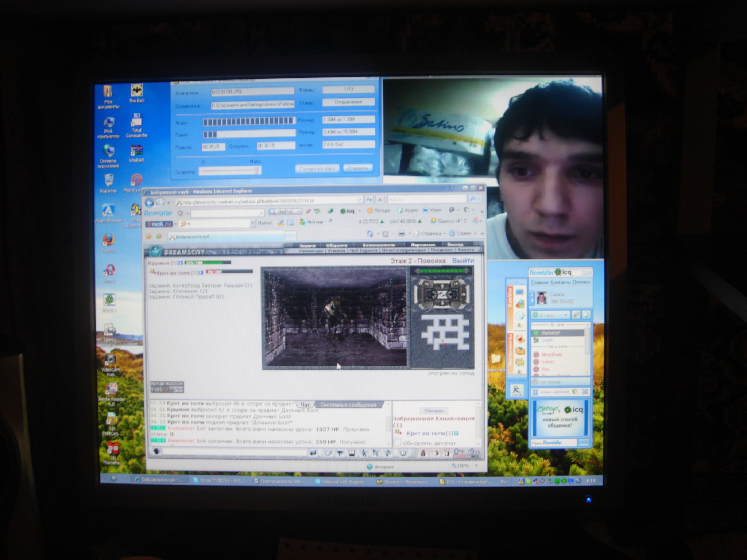This screenshot has width=747, height=560.
Task: Open the Общение game menu
Action: (337, 245)
